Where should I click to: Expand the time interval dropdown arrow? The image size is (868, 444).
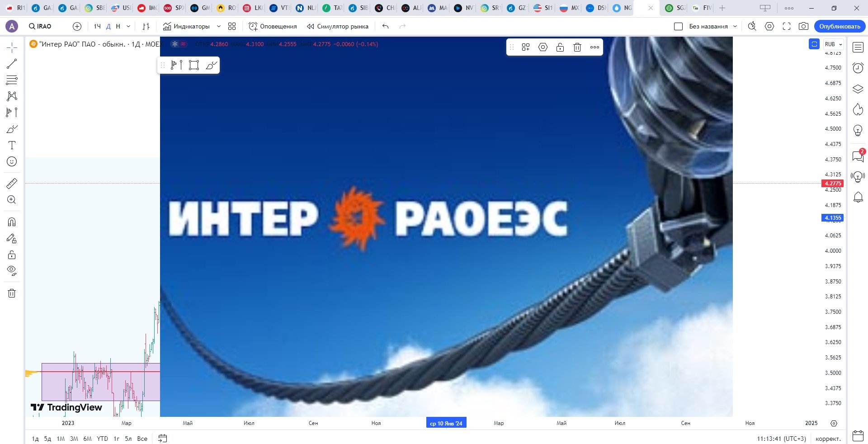pyautogui.click(x=128, y=26)
